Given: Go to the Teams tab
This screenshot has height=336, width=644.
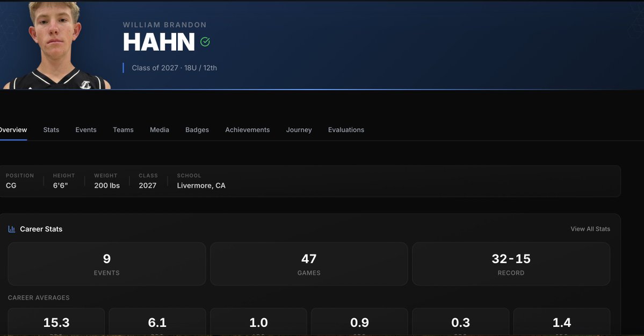Looking at the screenshot, I should point(123,130).
